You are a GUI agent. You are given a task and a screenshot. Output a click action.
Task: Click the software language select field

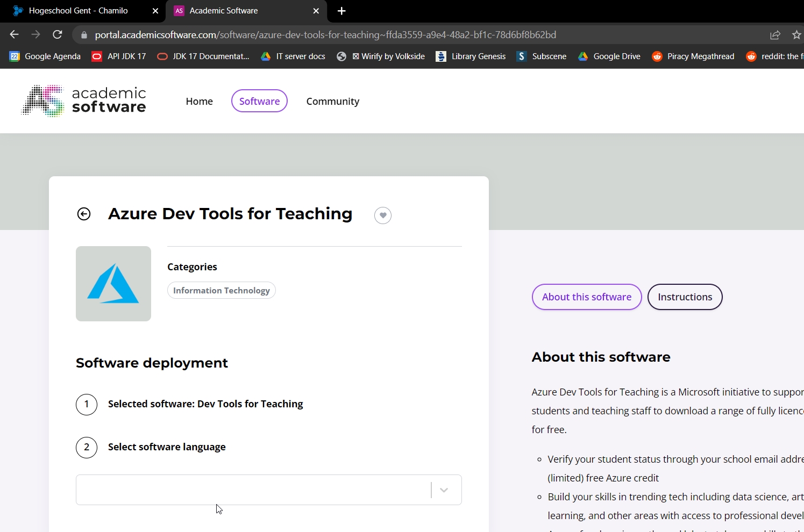click(269, 490)
